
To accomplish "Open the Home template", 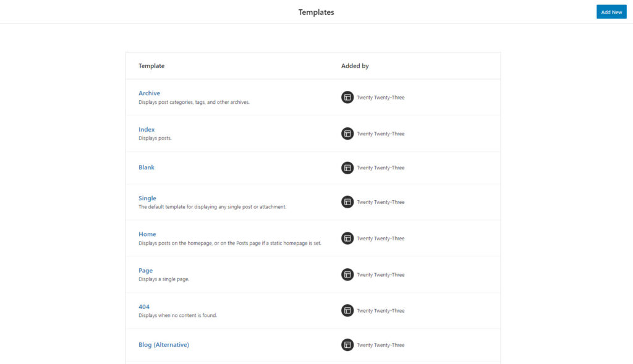I will [147, 234].
